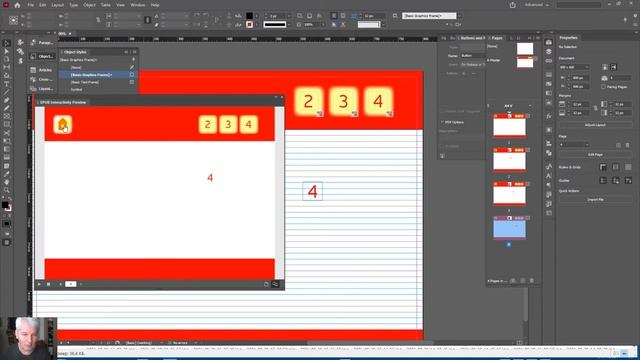Click the black fill color swatch in Control panel
The width and height of the screenshot is (640, 360).
(249, 16)
